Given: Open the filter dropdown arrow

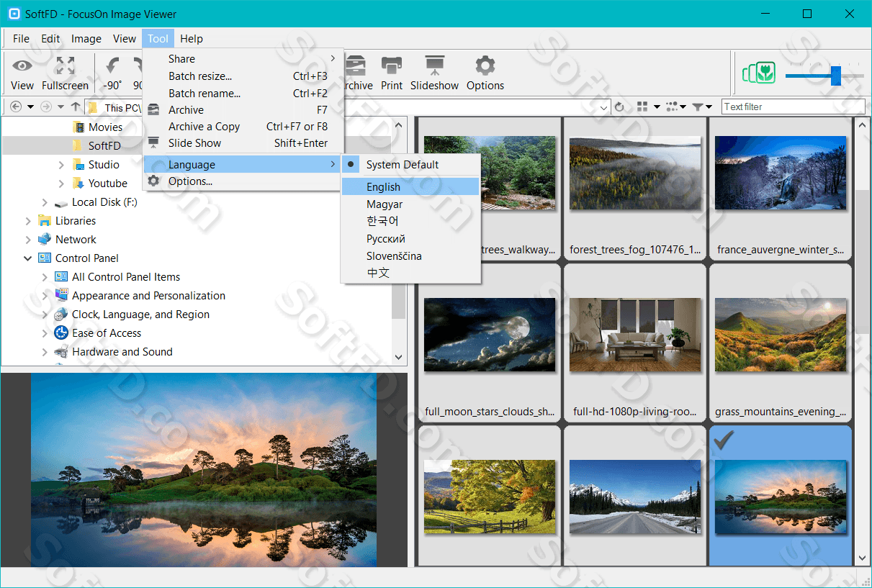Looking at the screenshot, I should 709,107.
